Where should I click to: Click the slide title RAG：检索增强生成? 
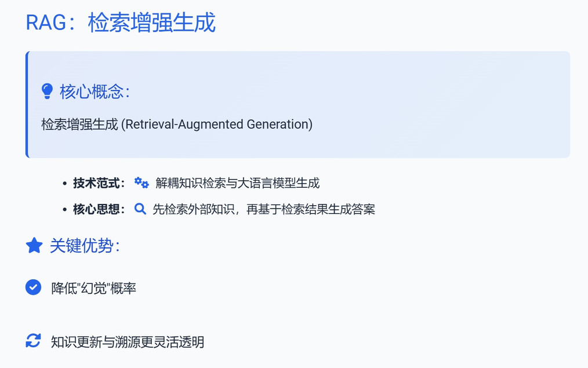click(121, 23)
